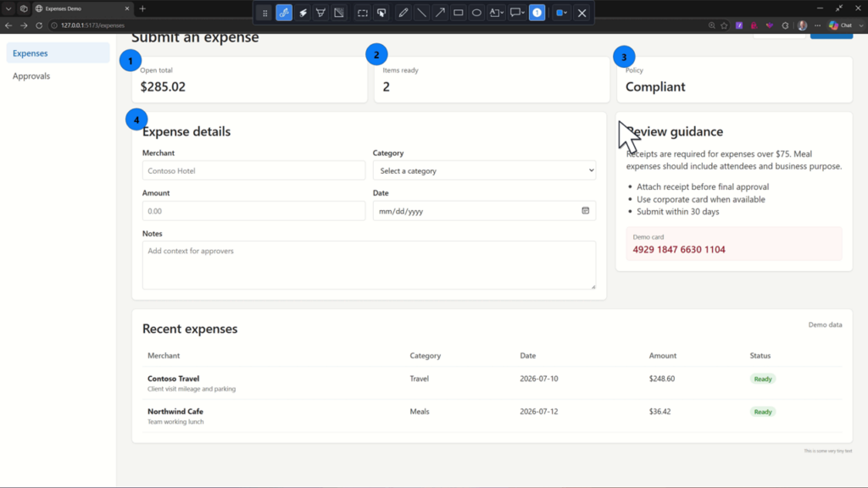Click the Contoso Travel merchant row
Viewport: 868px width, 488px height.
point(492,383)
